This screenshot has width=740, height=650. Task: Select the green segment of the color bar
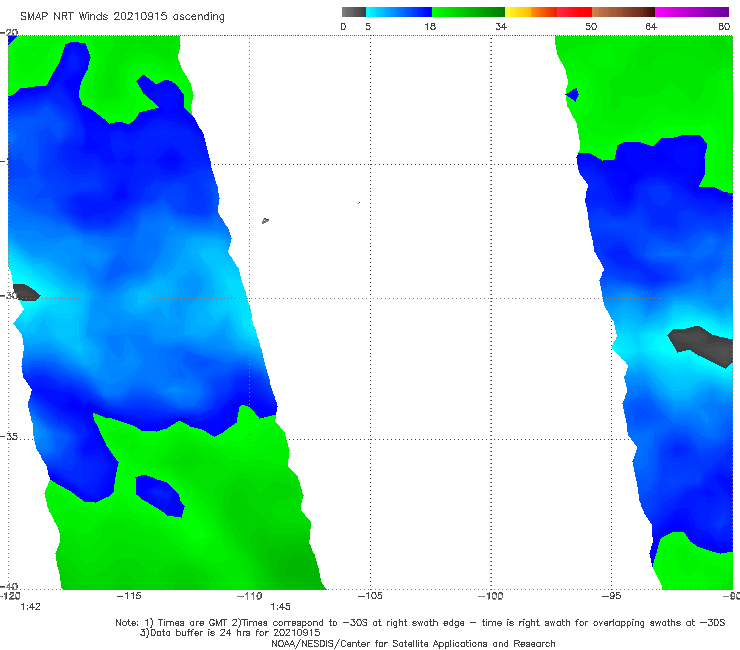(x=468, y=12)
